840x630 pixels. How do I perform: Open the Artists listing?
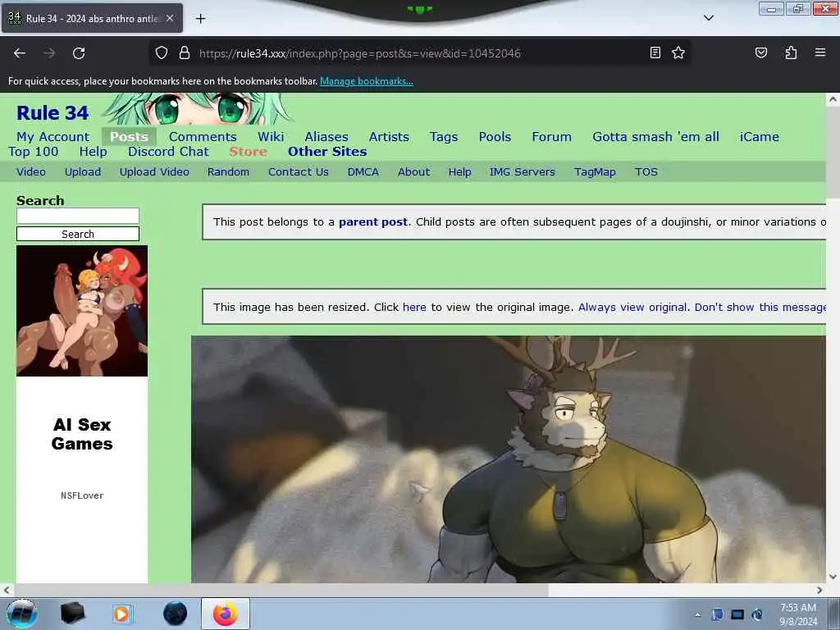point(389,137)
